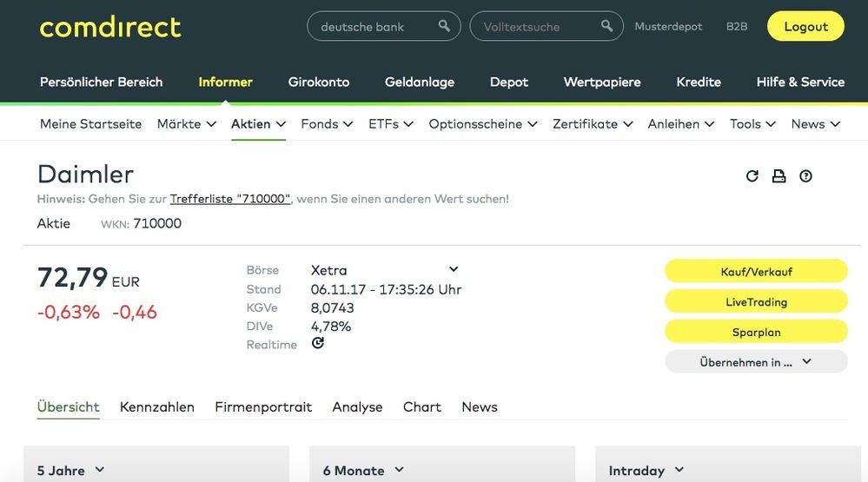
Task: Click the Volltextsuche magnifier icon
Action: point(606,26)
